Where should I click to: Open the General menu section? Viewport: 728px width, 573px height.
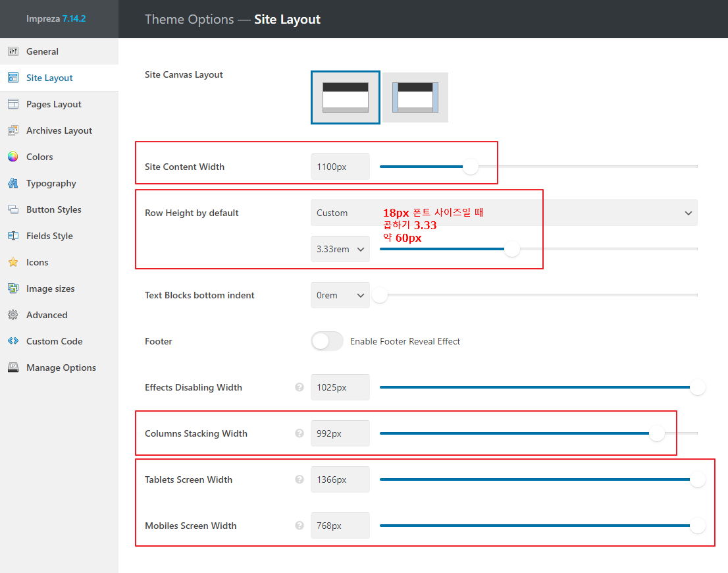(x=59, y=51)
